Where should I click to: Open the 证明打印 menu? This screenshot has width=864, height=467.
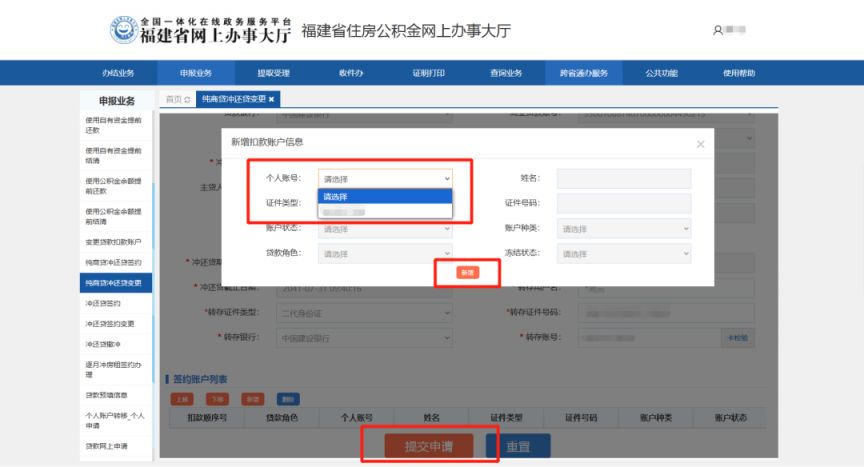(x=429, y=73)
